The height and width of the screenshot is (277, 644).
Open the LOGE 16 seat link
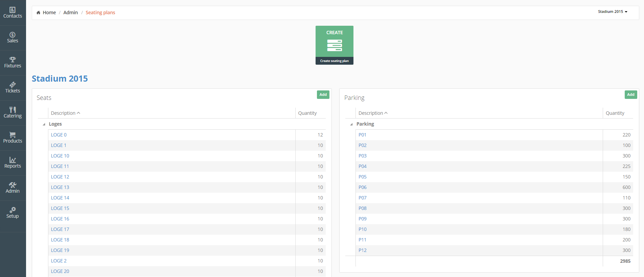[x=60, y=219]
